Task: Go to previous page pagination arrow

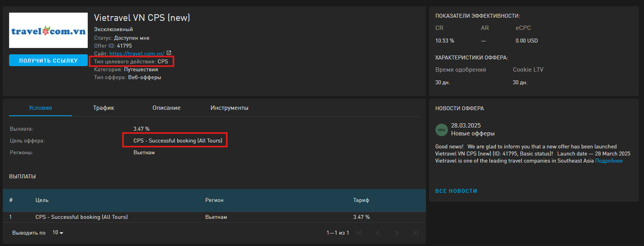Action: 378,233
